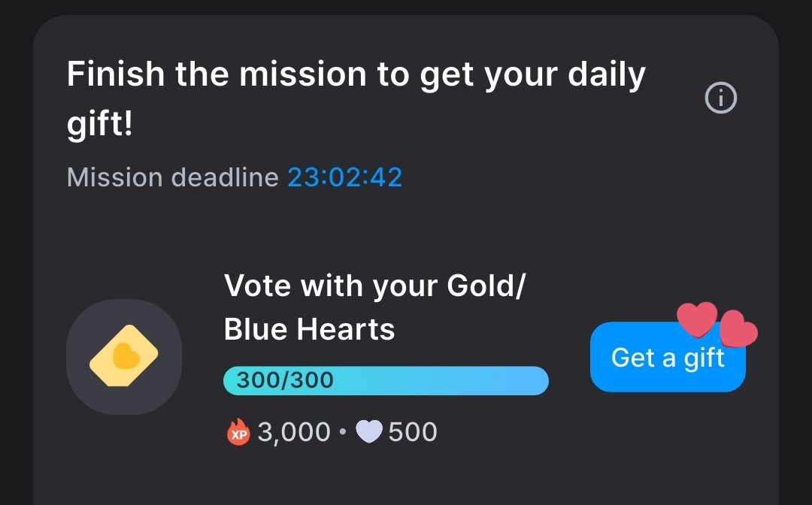Click the golden heart ticket icon
The width and height of the screenshot is (812, 505).
pos(124,355)
